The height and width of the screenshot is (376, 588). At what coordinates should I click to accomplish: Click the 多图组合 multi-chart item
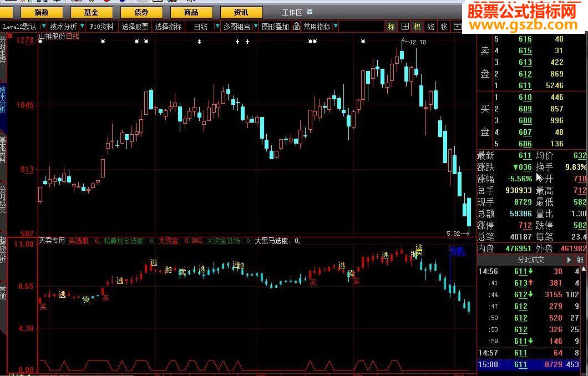(x=237, y=27)
